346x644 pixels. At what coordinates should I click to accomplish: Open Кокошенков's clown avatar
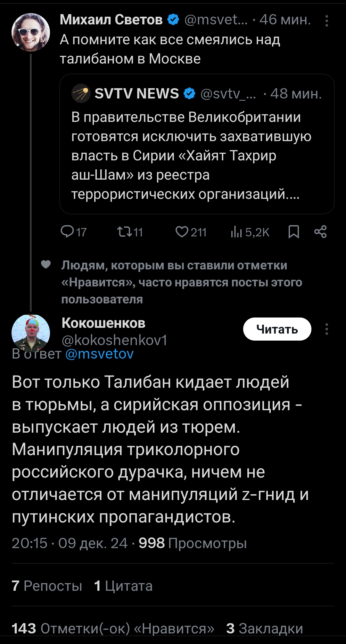(x=31, y=332)
